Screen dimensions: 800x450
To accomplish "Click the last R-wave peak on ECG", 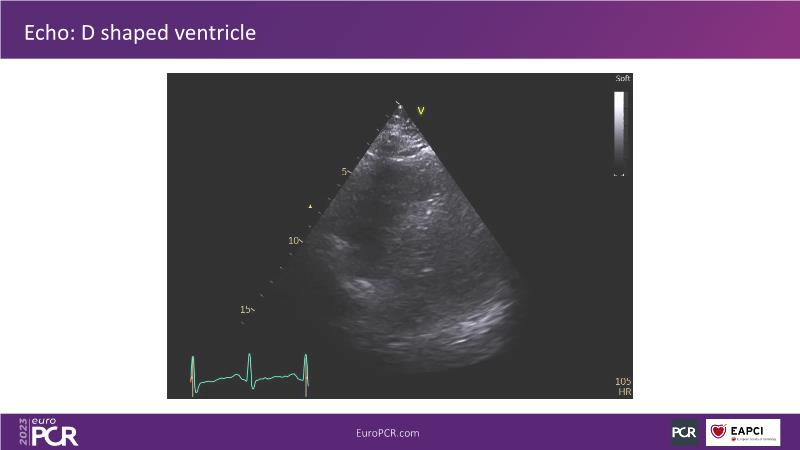I will [x=305, y=356].
